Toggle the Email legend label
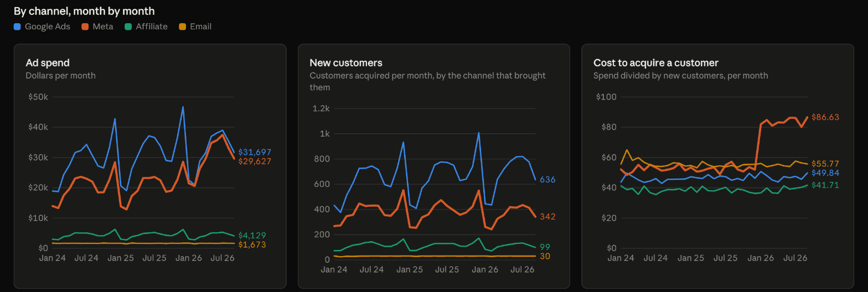 pos(200,27)
